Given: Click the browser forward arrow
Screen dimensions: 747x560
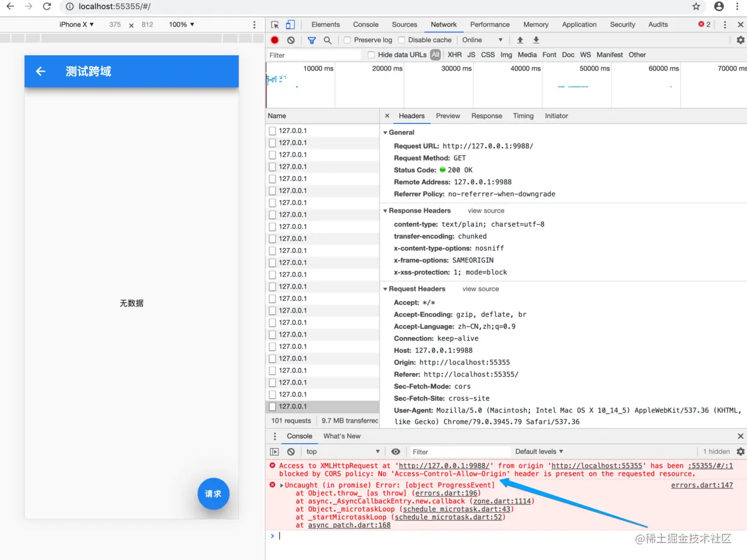Looking at the screenshot, I should [28, 7].
